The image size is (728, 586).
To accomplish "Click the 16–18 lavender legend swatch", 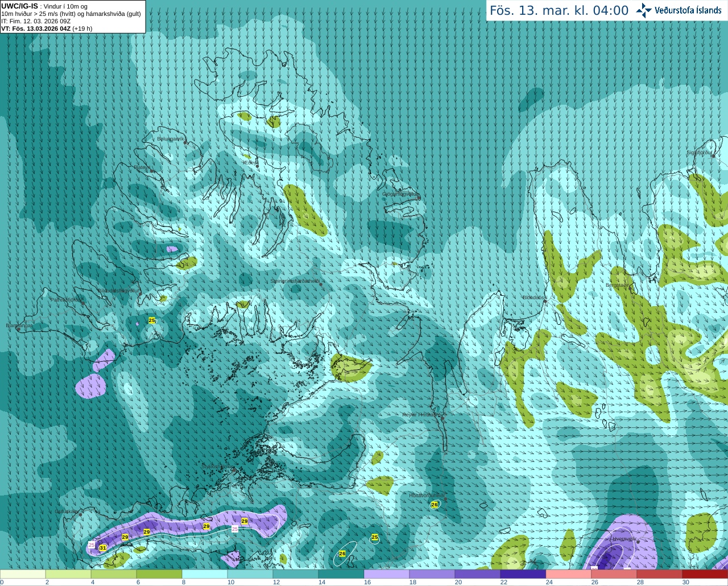I will pos(387,574).
